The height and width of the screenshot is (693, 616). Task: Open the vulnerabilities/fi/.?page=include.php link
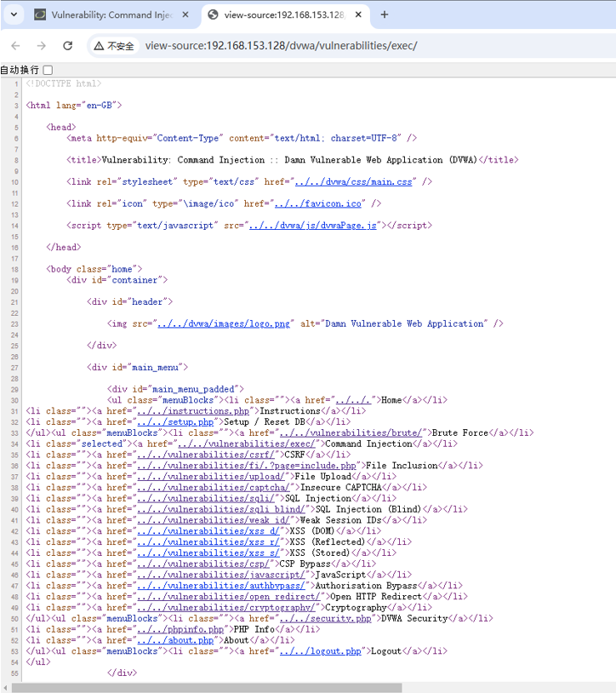click(247, 466)
